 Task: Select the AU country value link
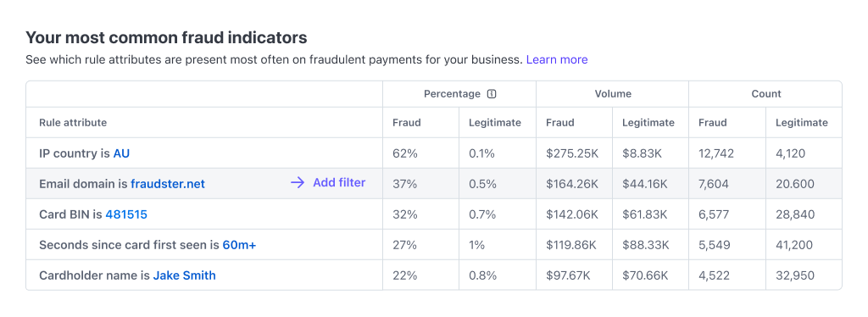pos(121,153)
